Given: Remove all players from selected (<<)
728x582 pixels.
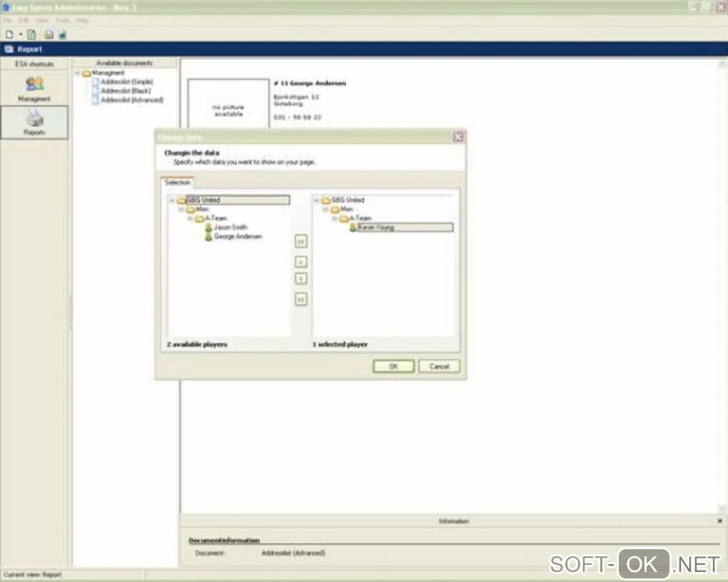Looking at the screenshot, I should coord(301,300).
